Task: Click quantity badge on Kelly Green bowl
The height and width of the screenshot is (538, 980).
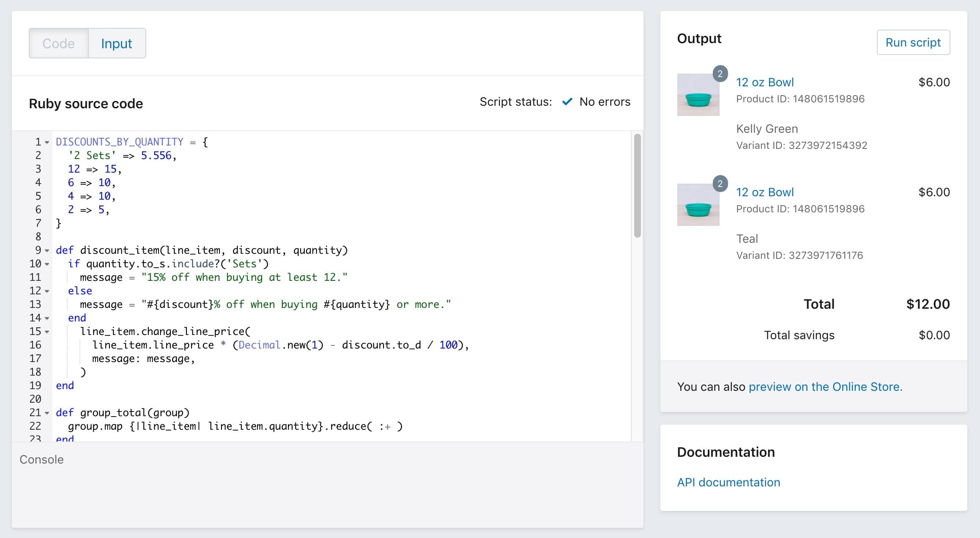Action: (x=720, y=74)
